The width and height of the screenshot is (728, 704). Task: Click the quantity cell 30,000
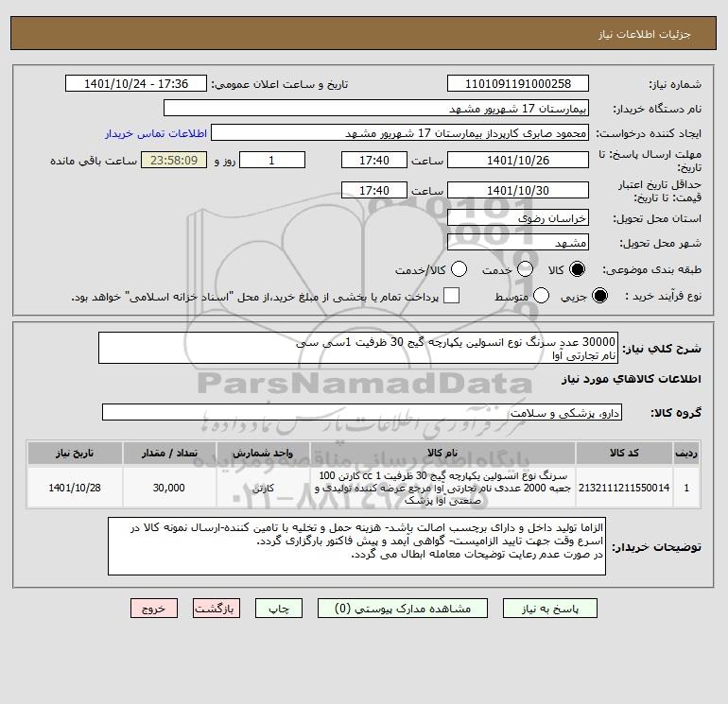coord(169,488)
